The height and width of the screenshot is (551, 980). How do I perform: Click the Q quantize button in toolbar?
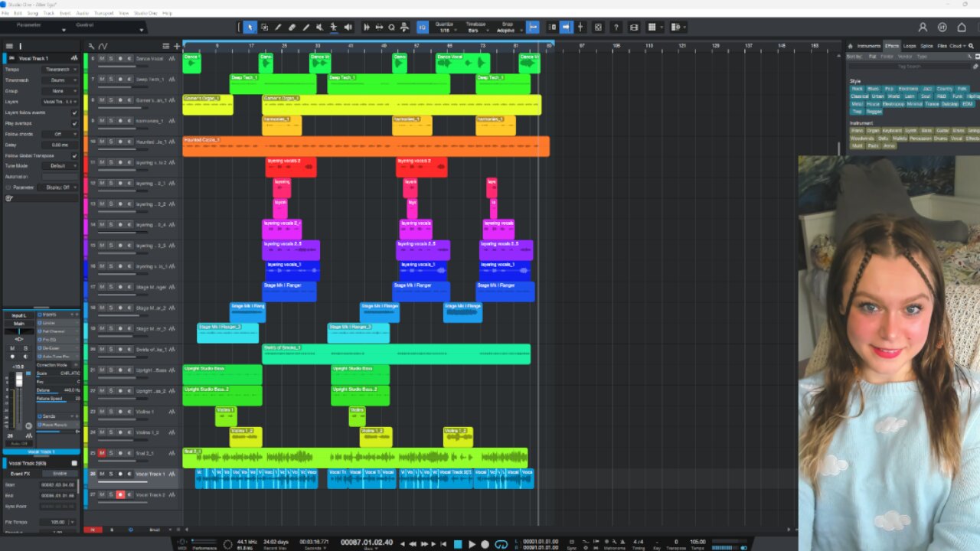(x=391, y=28)
